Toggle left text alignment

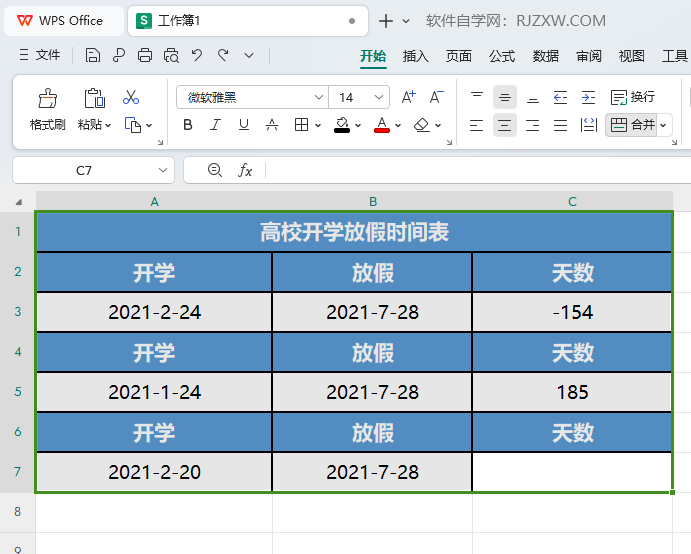click(x=476, y=125)
